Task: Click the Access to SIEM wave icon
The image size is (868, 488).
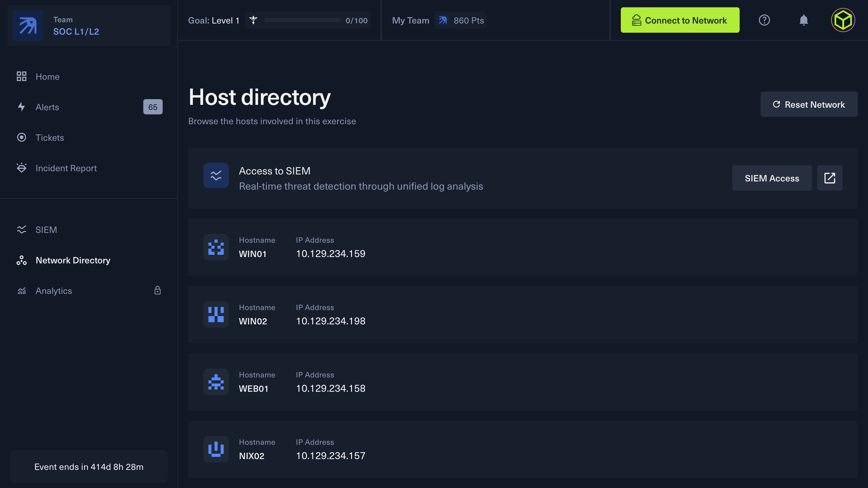Action: tap(216, 176)
